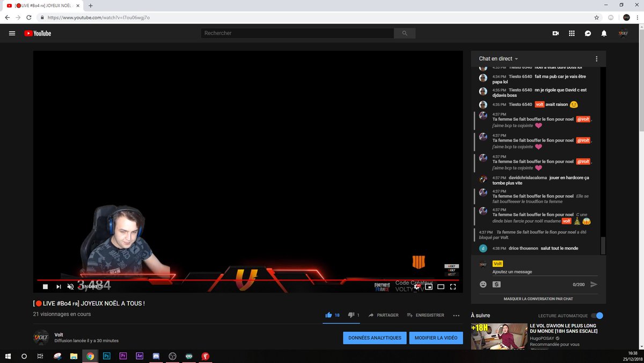
Task: Open the create video camera icon
Action: [555, 33]
